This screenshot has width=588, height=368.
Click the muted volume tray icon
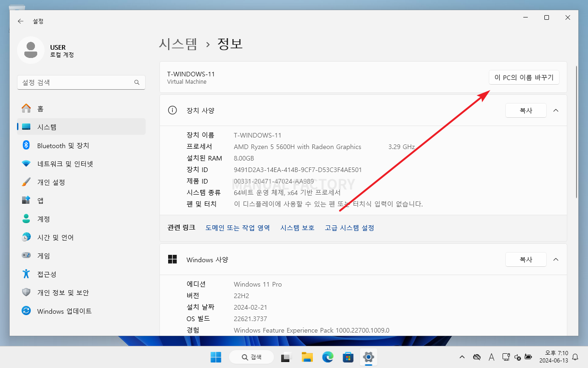517,357
